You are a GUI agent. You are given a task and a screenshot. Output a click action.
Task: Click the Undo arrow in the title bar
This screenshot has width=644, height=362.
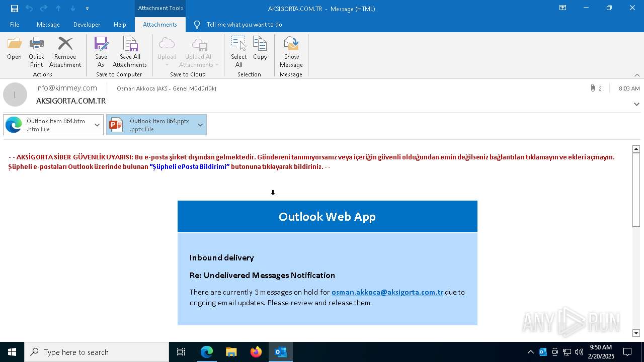point(29,9)
